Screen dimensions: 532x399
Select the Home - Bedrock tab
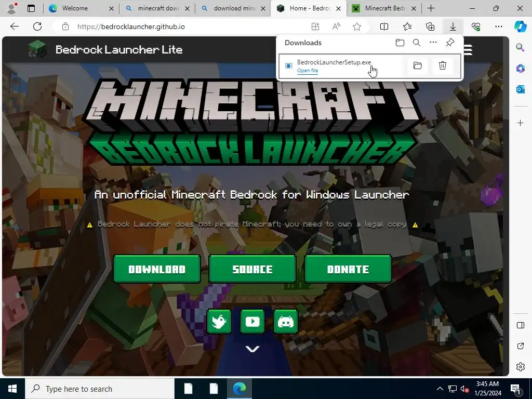309,8
